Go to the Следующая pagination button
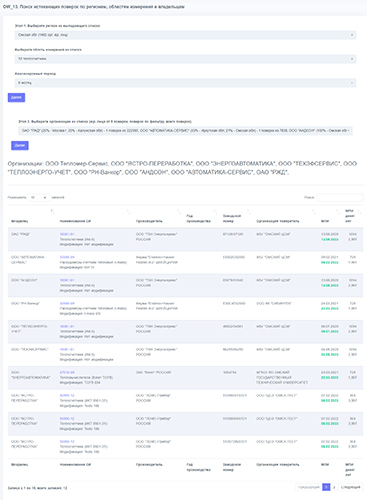This screenshot has width=367, height=500. (351, 487)
